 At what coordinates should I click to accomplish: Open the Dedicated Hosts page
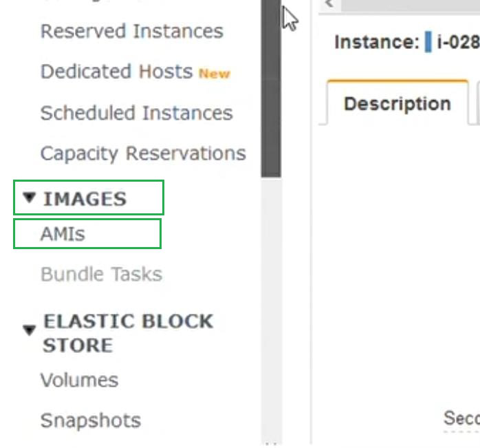116,72
